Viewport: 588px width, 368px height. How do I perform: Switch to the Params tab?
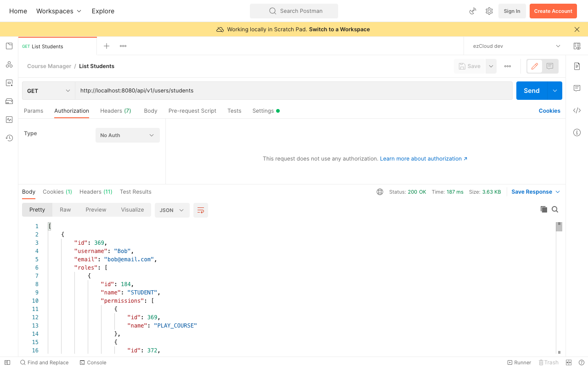click(34, 111)
